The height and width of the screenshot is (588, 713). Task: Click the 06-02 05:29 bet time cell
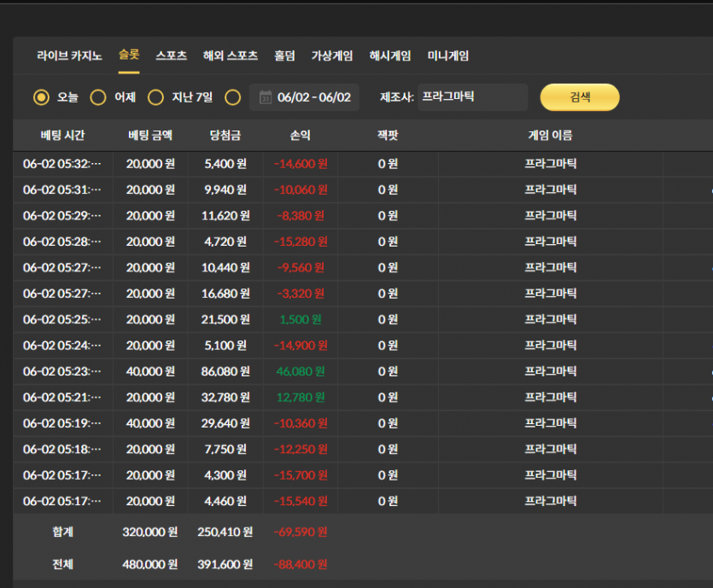point(62,216)
